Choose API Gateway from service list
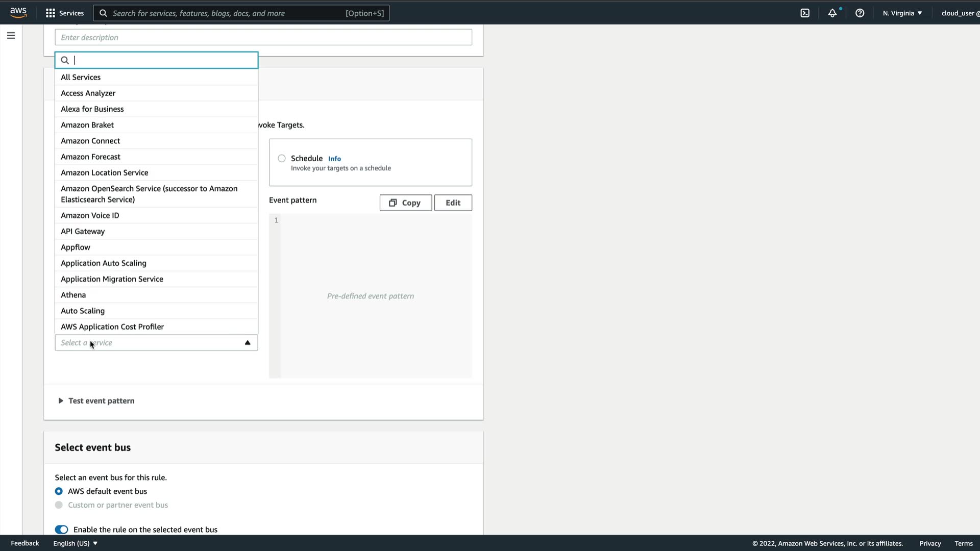The width and height of the screenshot is (980, 551). pos(83,231)
